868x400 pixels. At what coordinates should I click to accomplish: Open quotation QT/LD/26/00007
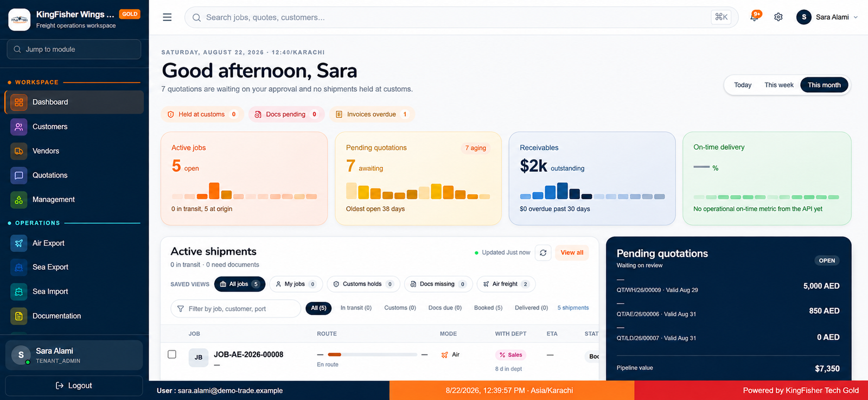[x=728, y=334]
